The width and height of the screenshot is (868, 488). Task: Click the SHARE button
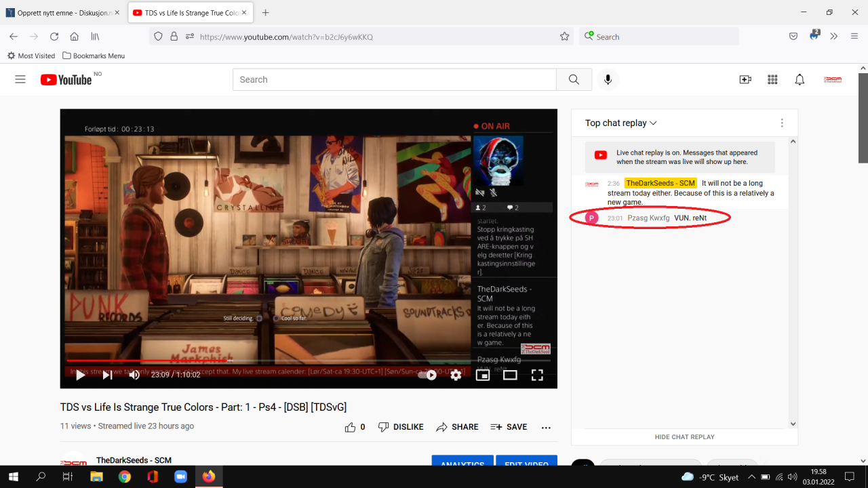(457, 427)
